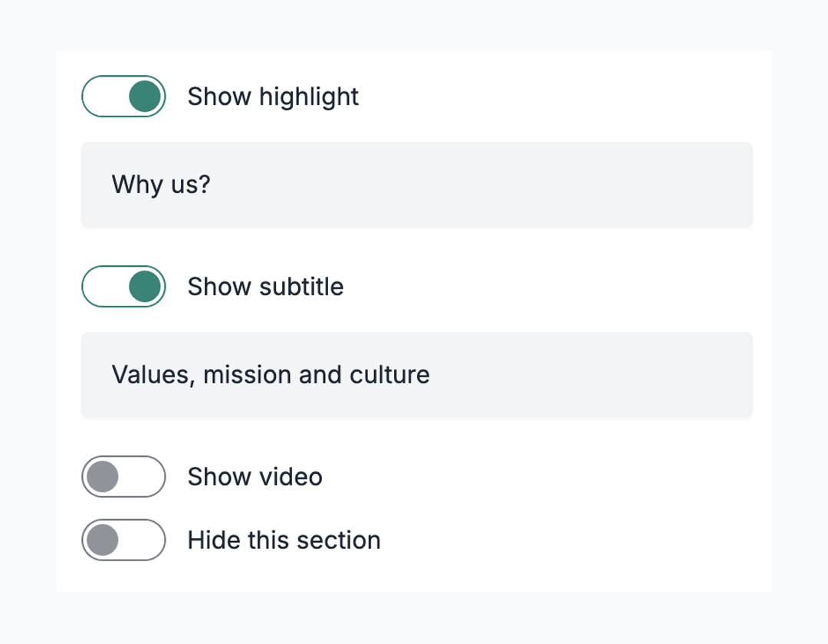Disable the Show highlight toggle
The width and height of the screenshot is (828, 644).
point(123,96)
